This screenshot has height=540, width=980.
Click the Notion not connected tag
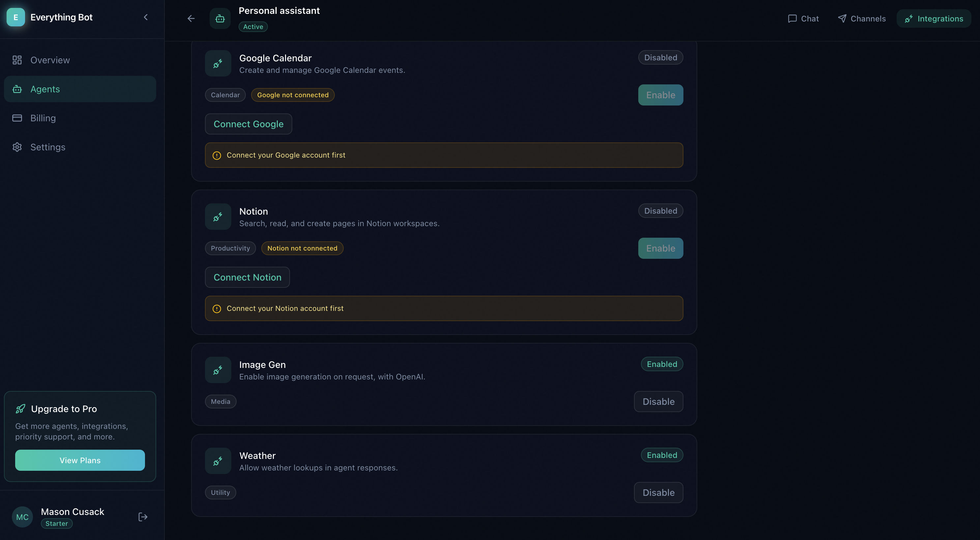(x=302, y=248)
